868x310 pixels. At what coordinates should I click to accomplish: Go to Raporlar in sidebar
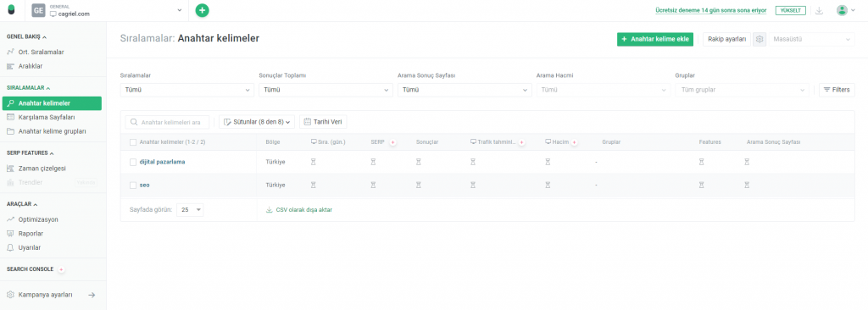[x=31, y=234]
